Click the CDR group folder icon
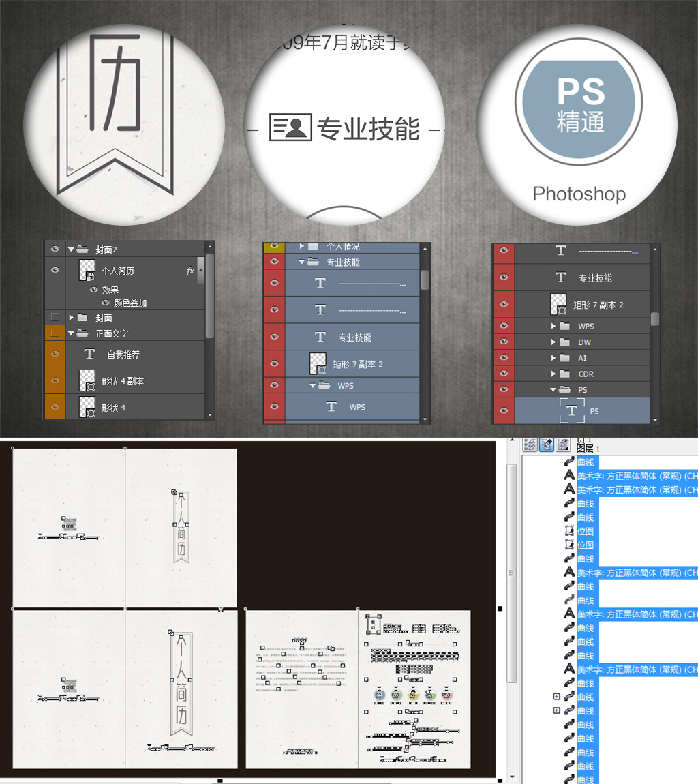 click(x=564, y=374)
